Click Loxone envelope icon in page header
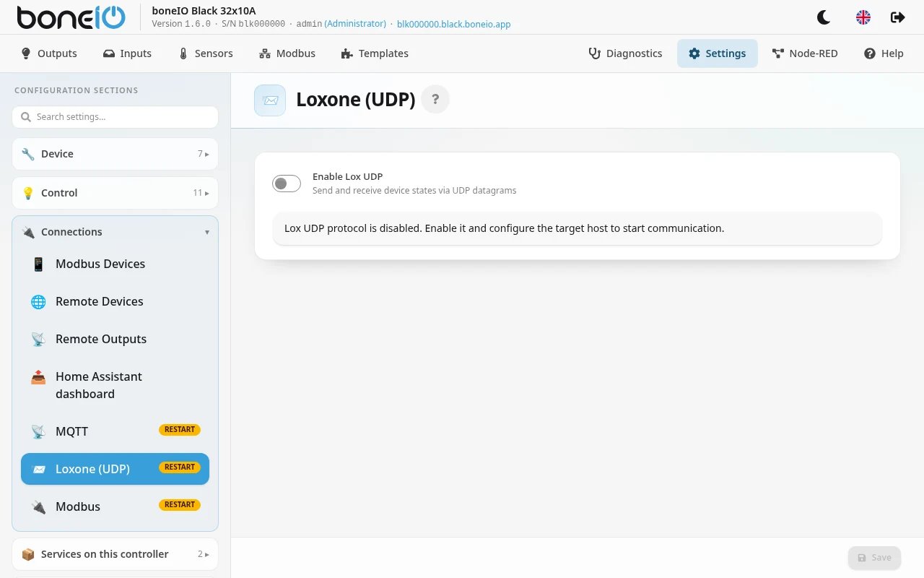The image size is (924, 578). pyautogui.click(x=270, y=100)
